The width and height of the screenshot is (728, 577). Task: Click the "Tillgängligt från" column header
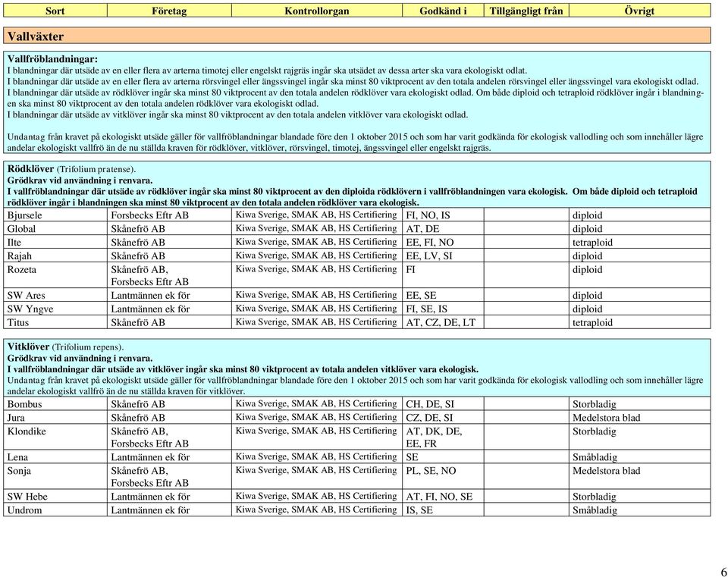[x=526, y=11]
